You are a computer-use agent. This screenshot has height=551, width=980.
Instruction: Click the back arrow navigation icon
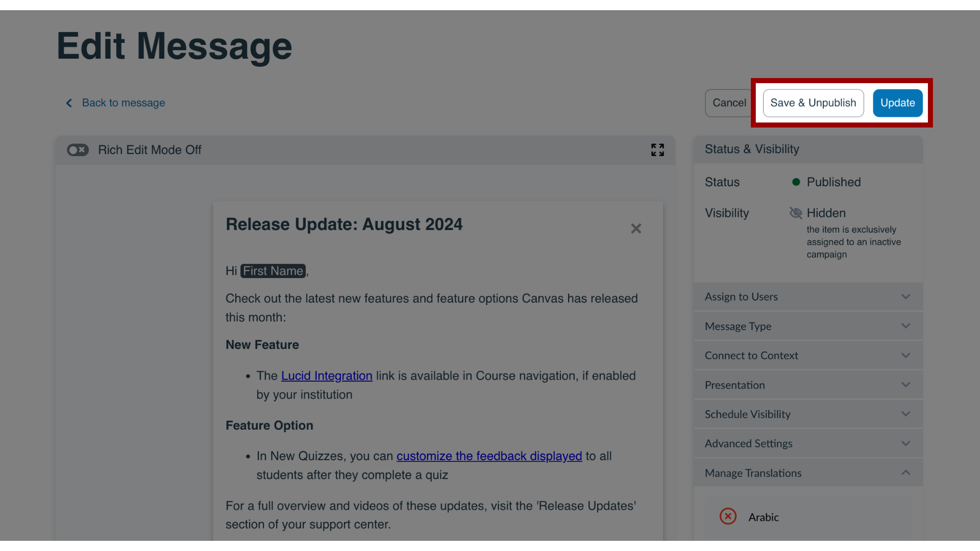coord(69,103)
